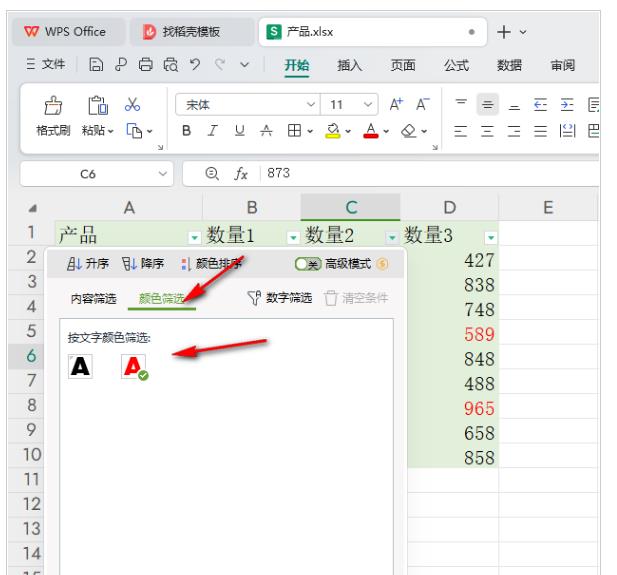617x575 pixels.
Task: Click 清空条件 clear conditions
Action: [x=357, y=298]
